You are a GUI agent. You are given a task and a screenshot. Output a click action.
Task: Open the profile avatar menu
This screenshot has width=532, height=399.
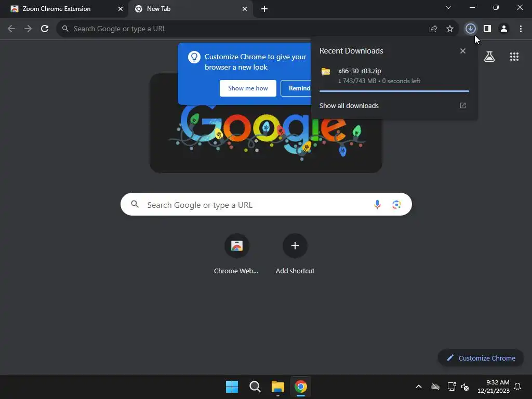tap(504, 29)
